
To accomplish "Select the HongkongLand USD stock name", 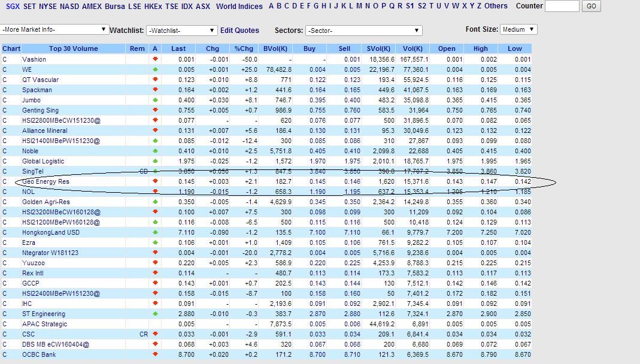I will [x=51, y=232].
